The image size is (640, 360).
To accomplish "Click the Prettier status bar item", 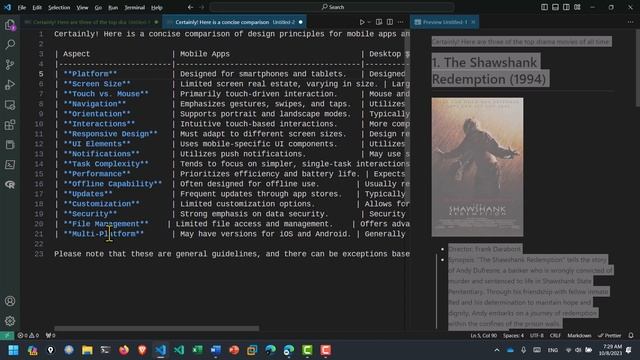I will click(x=609, y=336).
